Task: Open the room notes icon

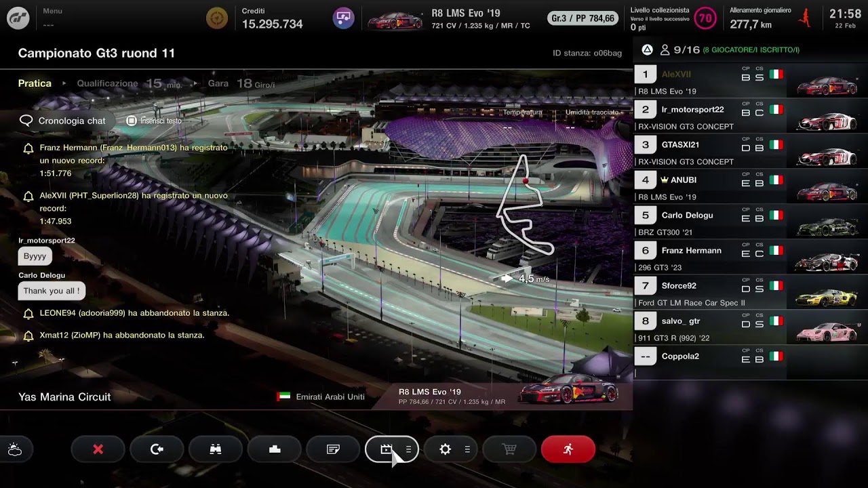Action: tap(333, 449)
